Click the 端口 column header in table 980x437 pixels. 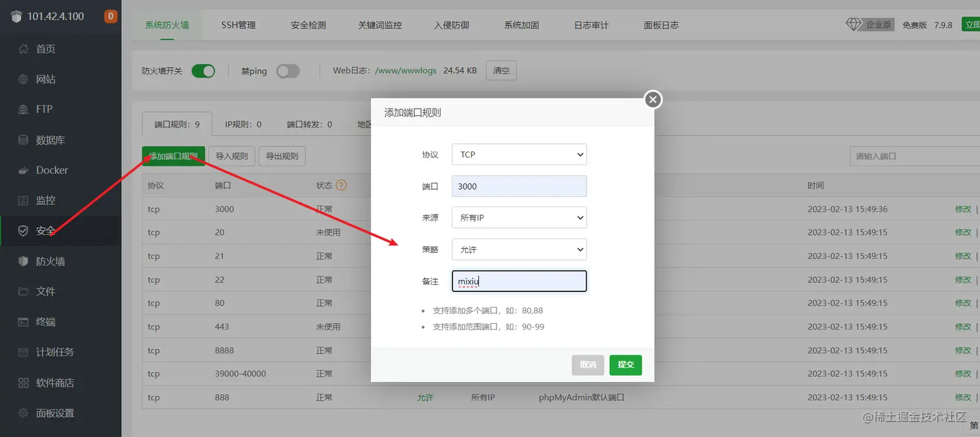[x=223, y=185]
